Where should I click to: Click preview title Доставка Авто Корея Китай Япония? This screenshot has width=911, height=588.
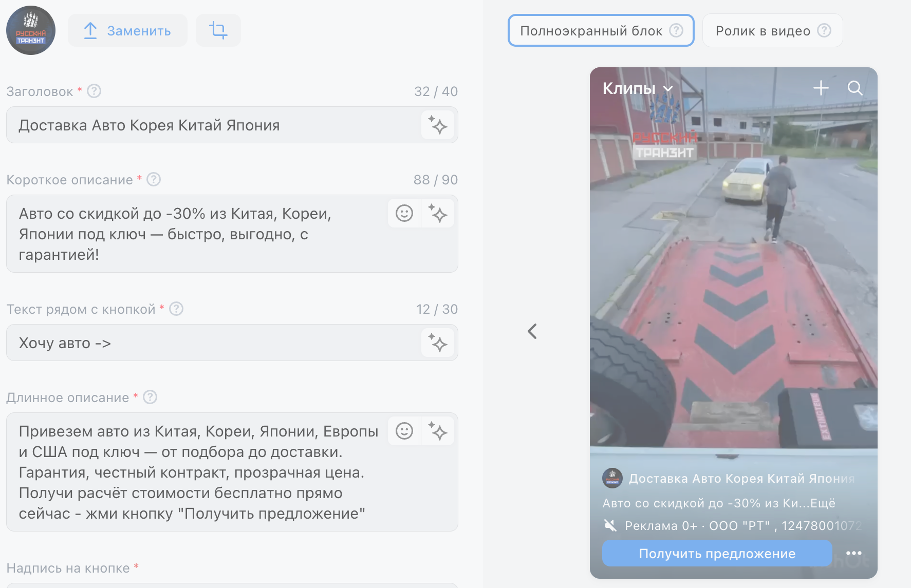pos(742,478)
